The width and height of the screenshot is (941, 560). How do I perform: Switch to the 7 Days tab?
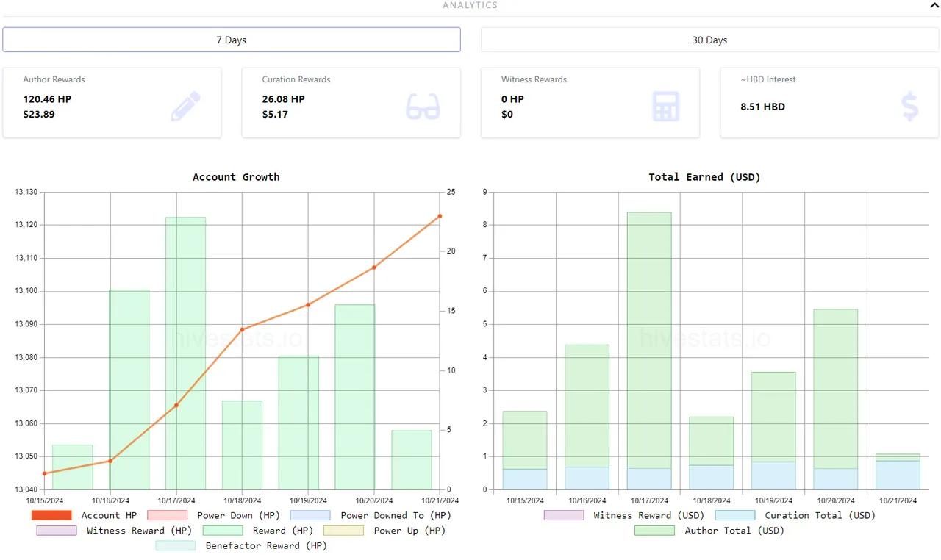click(x=232, y=40)
